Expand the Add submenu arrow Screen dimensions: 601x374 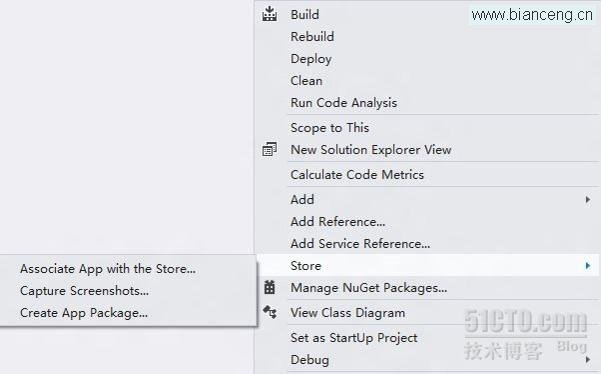(588, 199)
